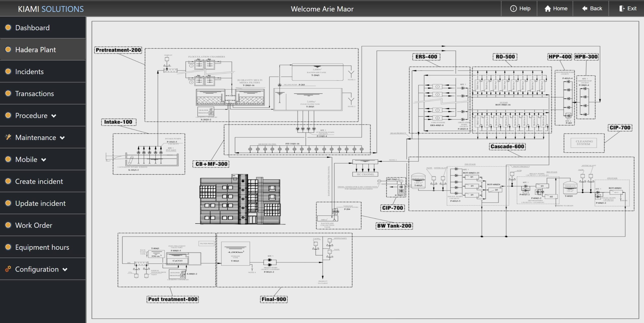This screenshot has height=323, width=644.
Task: Click the Exit door icon
Action: pyautogui.click(x=622, y=9)
